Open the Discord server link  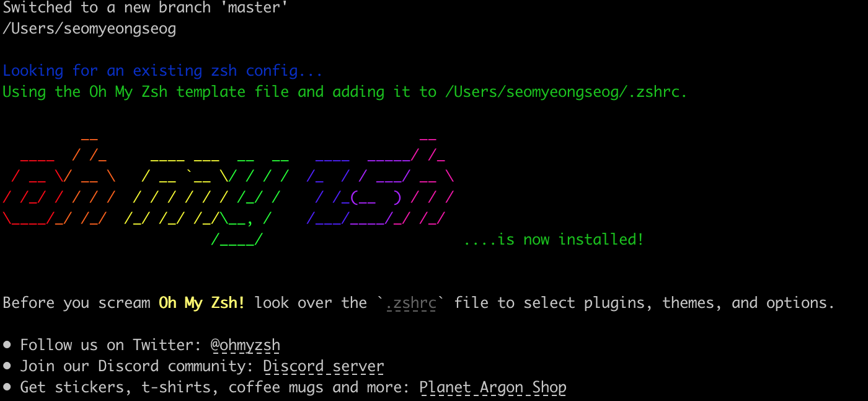(324, 366)
